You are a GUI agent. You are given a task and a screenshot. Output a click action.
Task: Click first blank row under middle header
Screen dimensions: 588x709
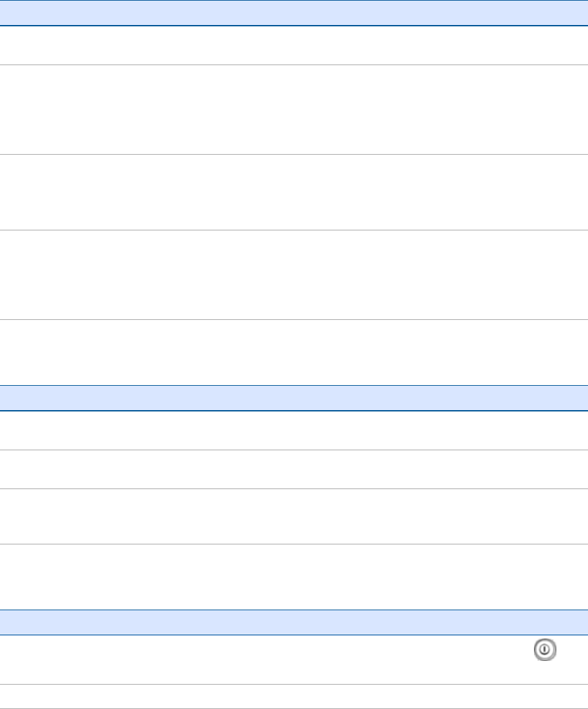(294, 431)
